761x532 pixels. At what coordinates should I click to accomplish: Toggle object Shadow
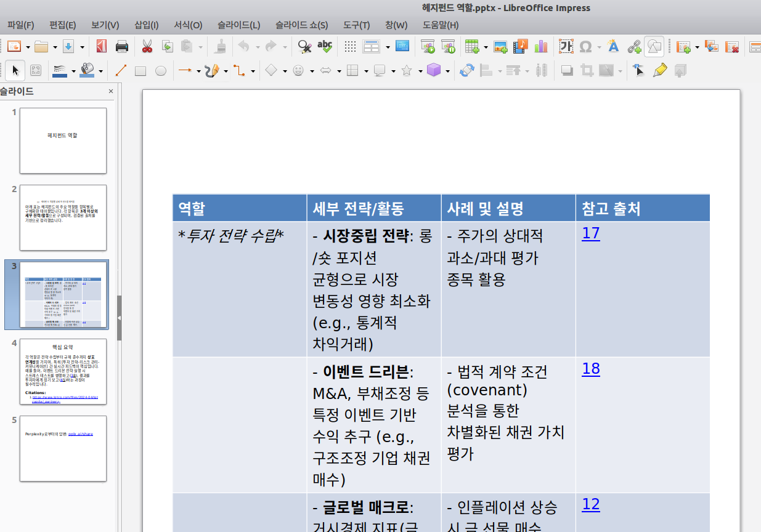click(x=567, y=71)
